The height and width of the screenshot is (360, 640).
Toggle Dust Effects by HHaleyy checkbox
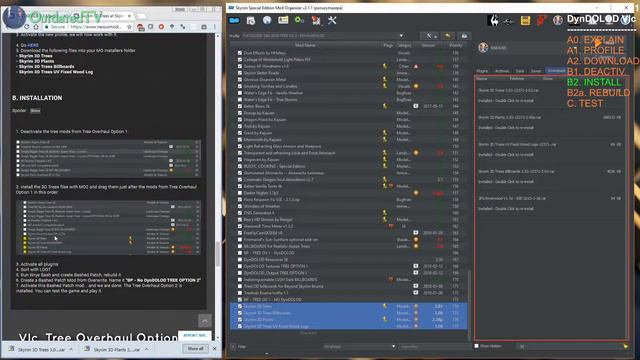240,53
